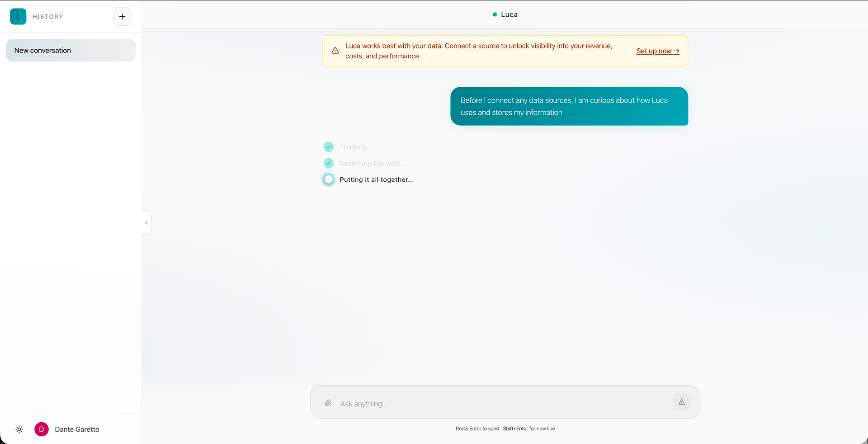The height and width of the screenshot is (444, 868).
Task: Click the Luca logo in sidebar header
Action: point(18,17)
